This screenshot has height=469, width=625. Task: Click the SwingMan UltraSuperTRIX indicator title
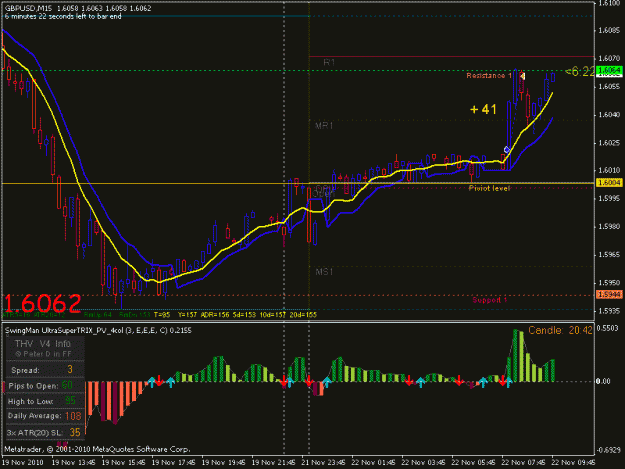pyautogui.click(x=98, y=331)
